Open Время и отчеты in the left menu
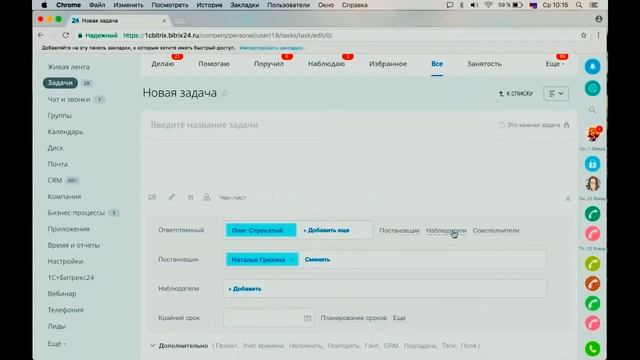The width and height of the screenshot is (640, 360). click(73, 245)
